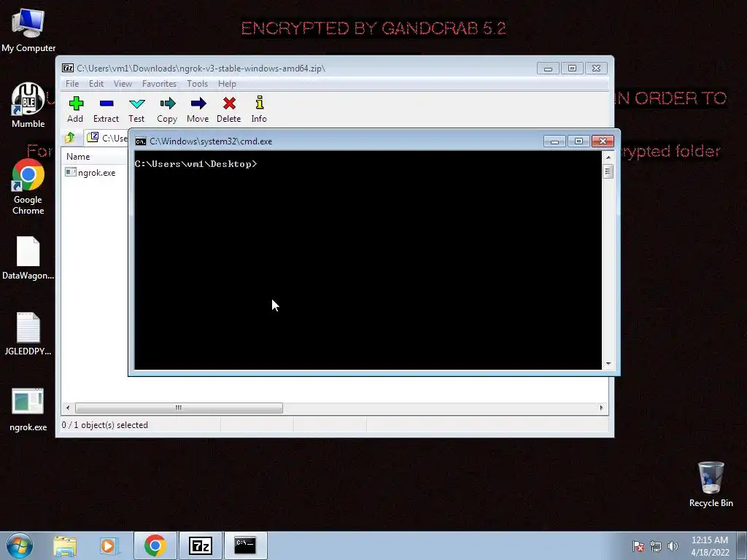Open the Windows Start menu
The width and height of the screenshot is (747, 560).
[x=20, y=545]
